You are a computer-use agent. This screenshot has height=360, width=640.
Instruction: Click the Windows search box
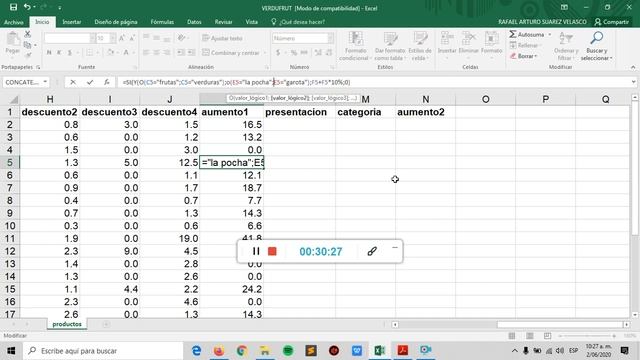[x=104, y=351]
